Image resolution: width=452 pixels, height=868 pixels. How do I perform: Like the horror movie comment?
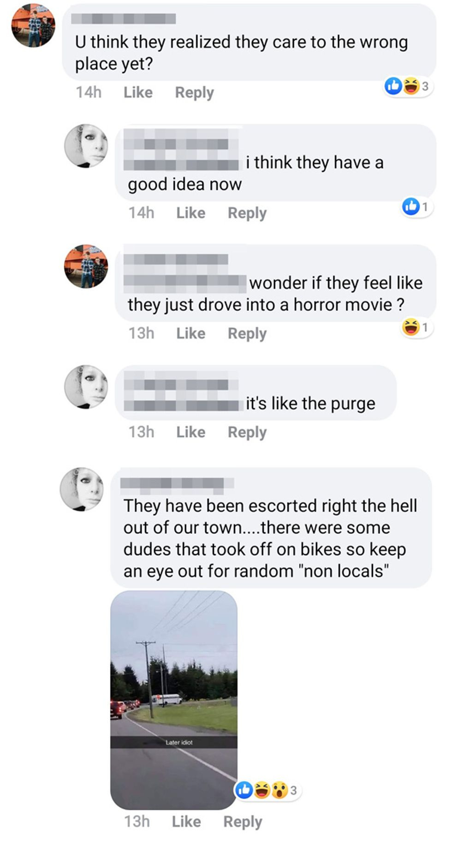[x=190, y=333]
